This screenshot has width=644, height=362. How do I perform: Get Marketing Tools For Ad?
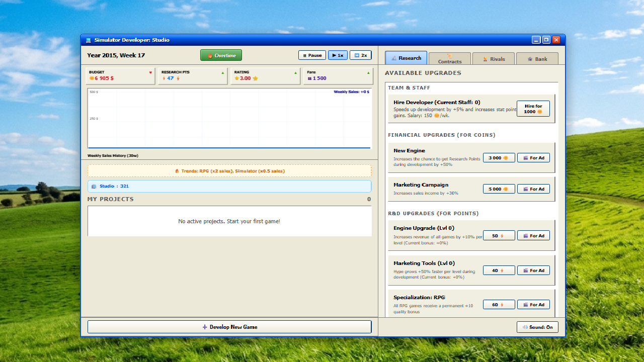click(533, 270)
